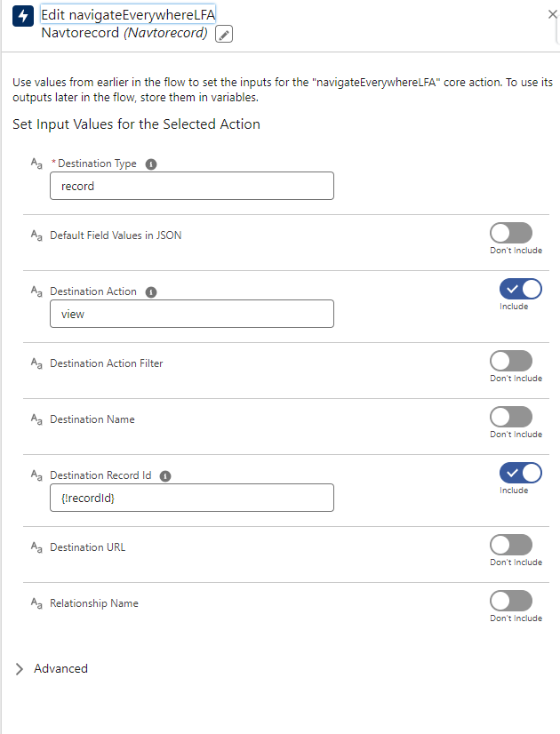Close the edit action panel
This screenshot has width=560, height=734.
point(553,14)
